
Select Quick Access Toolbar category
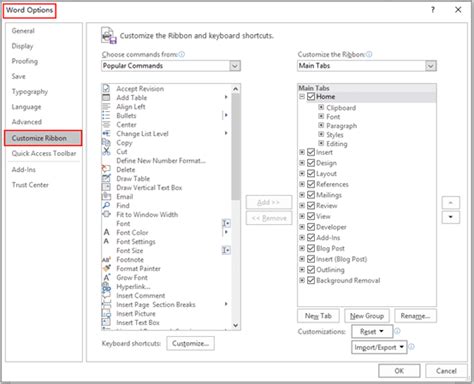(x=44, y=153)
